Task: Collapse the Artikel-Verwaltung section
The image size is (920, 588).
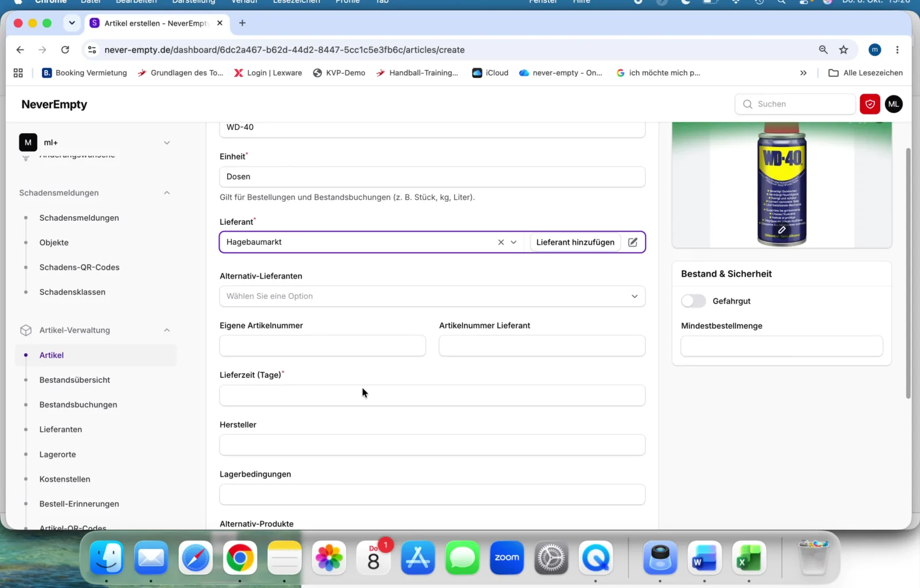Action: (167, 330)
